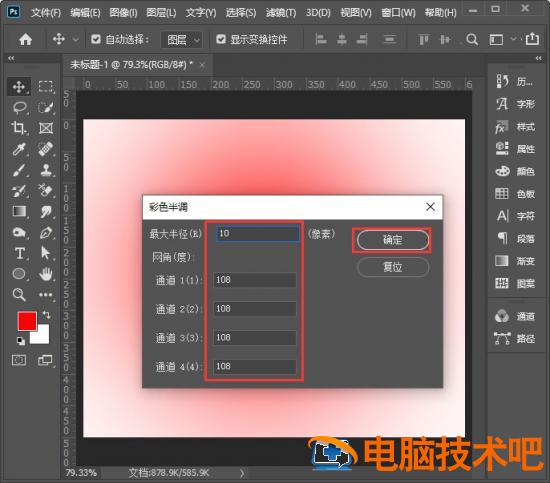Go to the Home screen icon

(25, 39)
